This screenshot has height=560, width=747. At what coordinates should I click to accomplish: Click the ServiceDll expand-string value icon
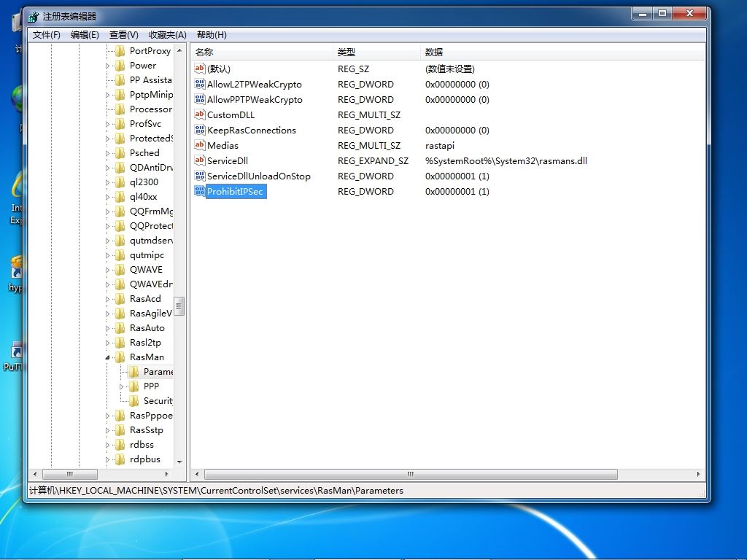[x=200, y=160]
